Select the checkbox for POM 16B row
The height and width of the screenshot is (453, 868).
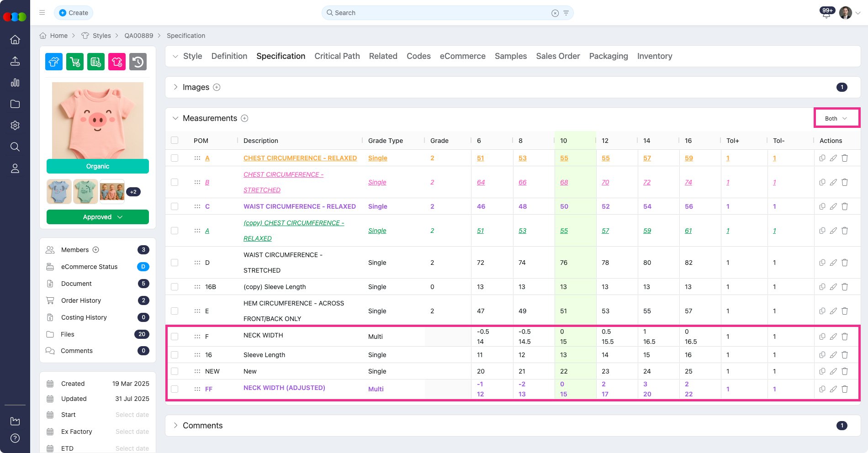[x=175, y=287]
